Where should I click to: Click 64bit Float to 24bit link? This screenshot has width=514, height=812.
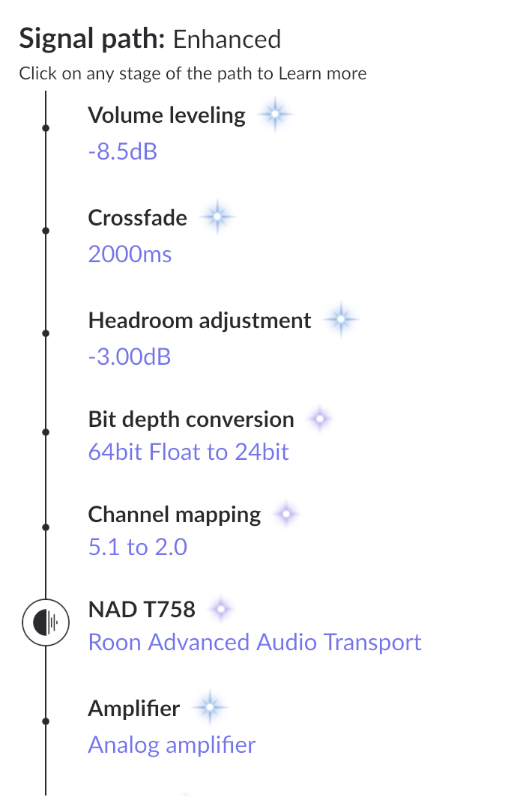pyautogui.click(x=189, y=452)
